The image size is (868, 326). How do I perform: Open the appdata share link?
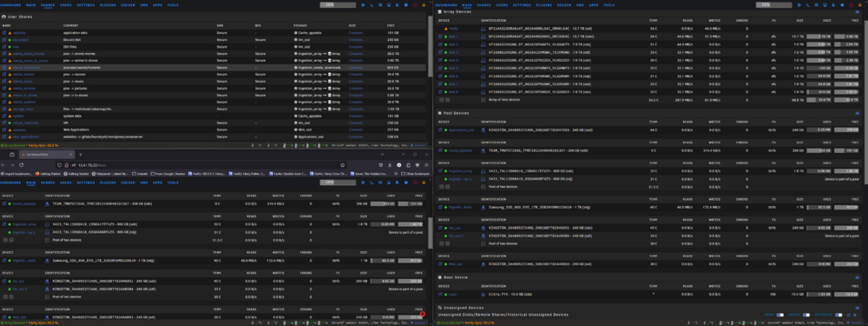(19, 33)
